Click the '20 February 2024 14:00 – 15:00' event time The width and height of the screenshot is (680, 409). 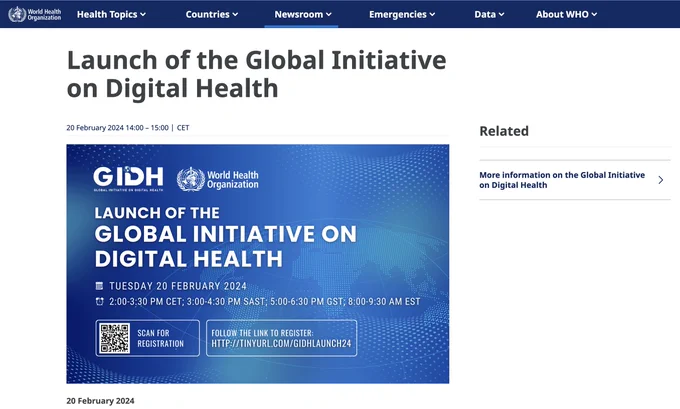[x=118, y=128]
